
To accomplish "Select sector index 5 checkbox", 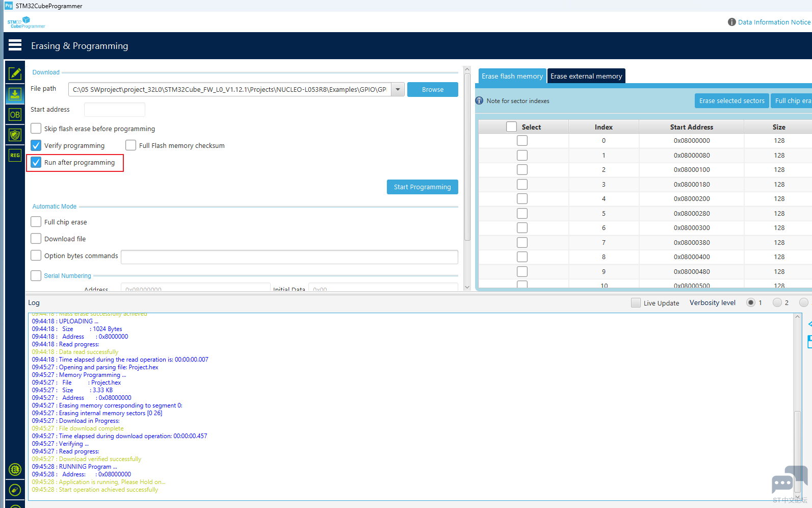I will click(522, 213).
